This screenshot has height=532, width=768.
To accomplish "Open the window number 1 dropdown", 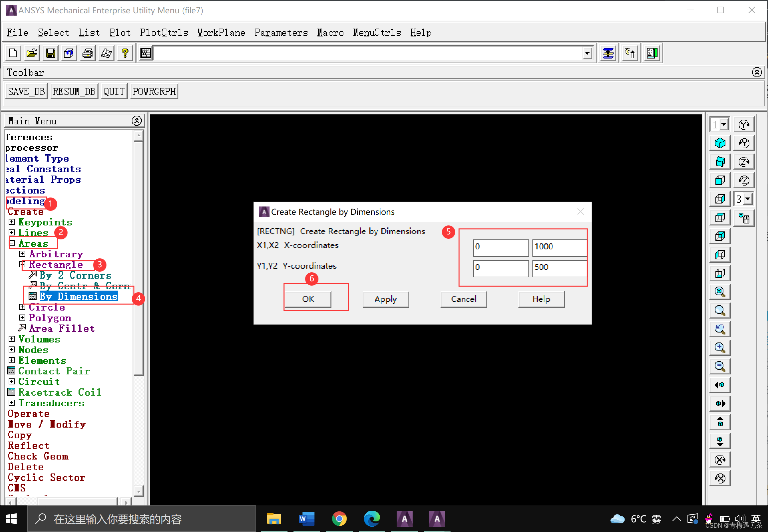I will (724, 125).
